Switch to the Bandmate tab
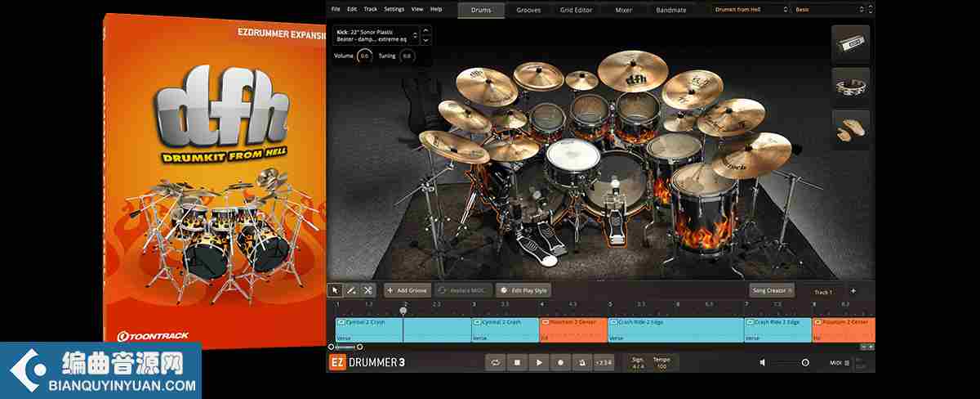This screenshot has width=980, height=399. 671,10
